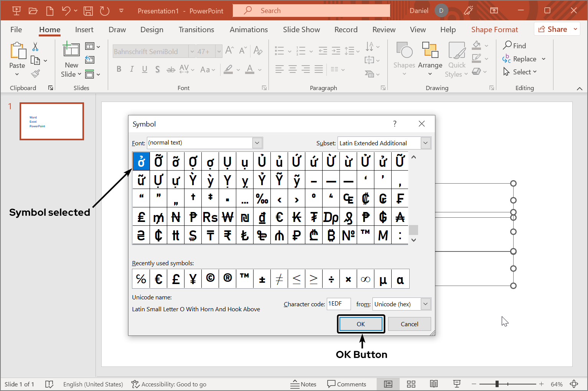Click the Paste clipboard icon

18,51
